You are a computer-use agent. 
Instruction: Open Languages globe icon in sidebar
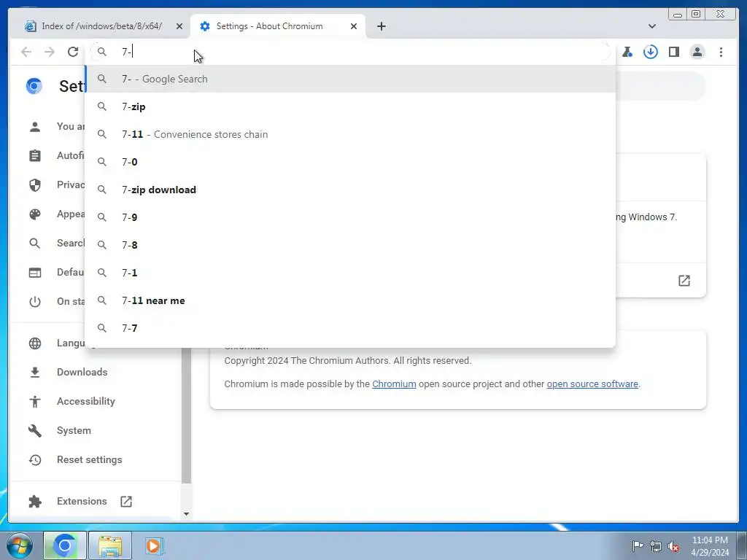tap(35, 343)
